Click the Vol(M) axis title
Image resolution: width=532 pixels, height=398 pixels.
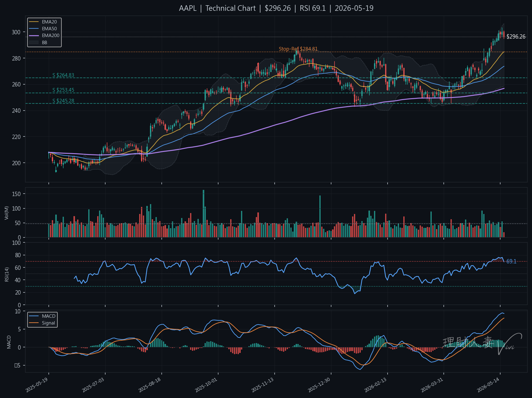[x=7, y=213]
